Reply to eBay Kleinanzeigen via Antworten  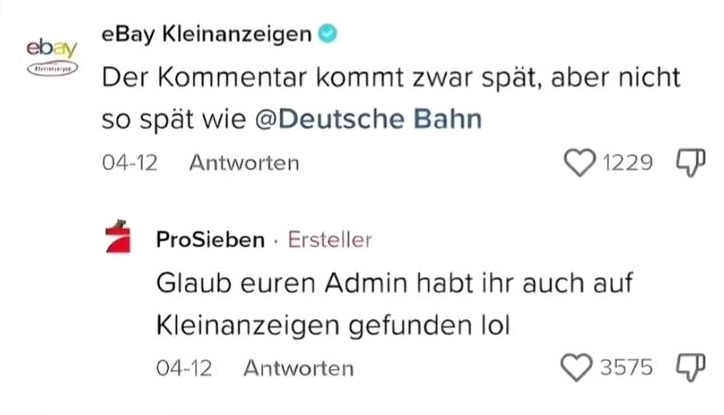[x=244, y=163]
